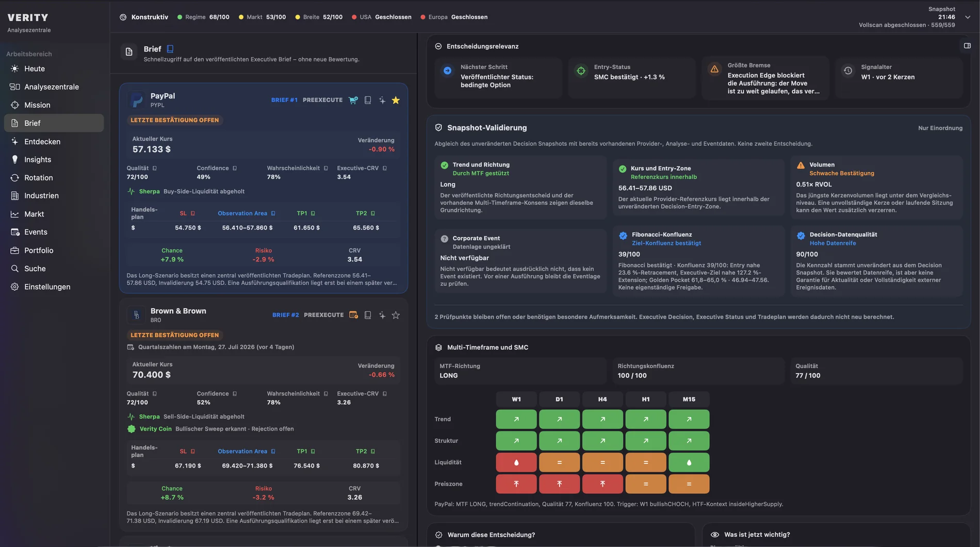Click the Brown & Brown company logo
Viewport: 980px width, 547px height.
(137, 315)
